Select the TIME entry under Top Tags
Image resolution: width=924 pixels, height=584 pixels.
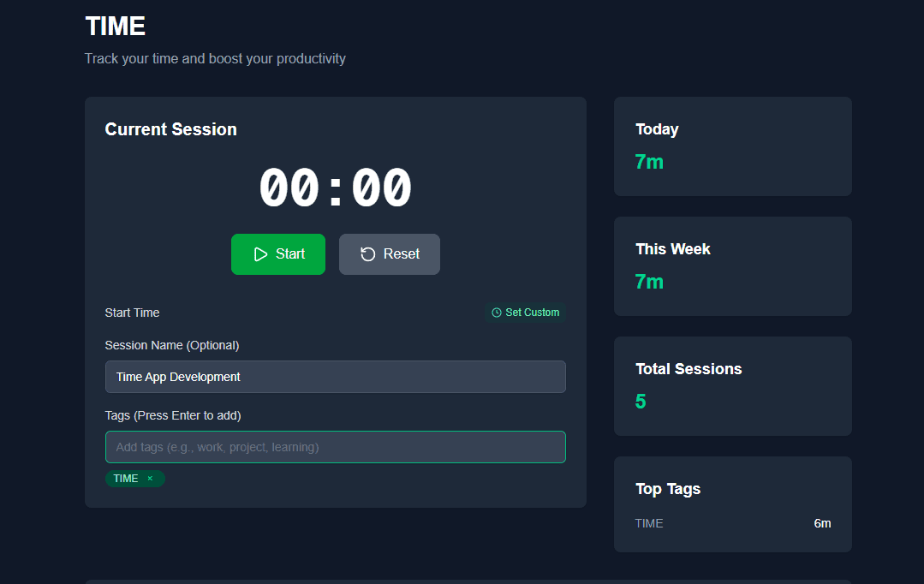coord(649,523)
